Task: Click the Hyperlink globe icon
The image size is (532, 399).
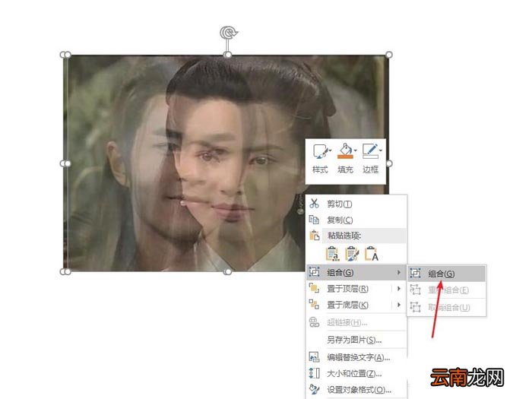Action: pyautogui.click(x=314, y=322)
